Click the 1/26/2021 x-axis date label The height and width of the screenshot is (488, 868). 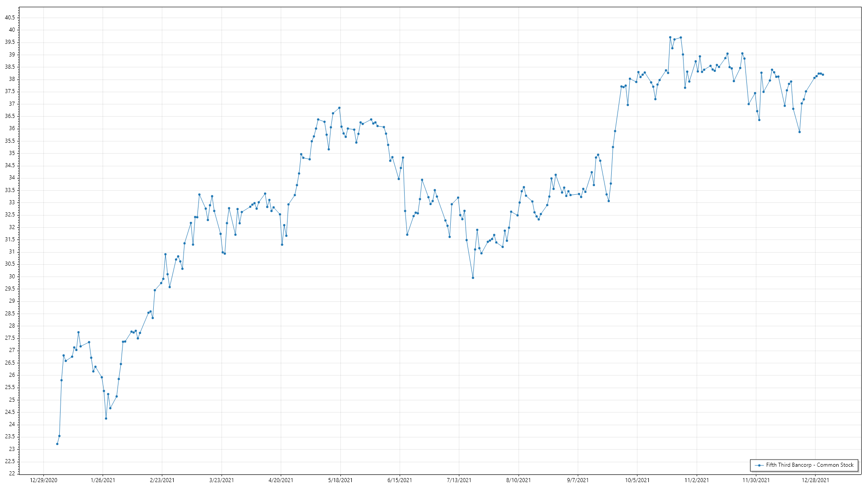103,480
